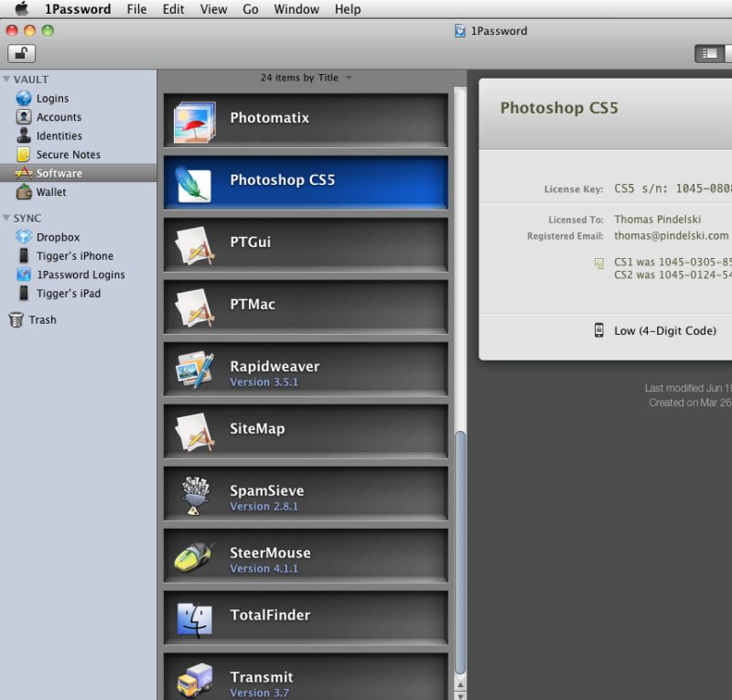Click the Dropbox box icon
Screen dimensions: 732x700
pyautogui.click(x=24, y=237)
